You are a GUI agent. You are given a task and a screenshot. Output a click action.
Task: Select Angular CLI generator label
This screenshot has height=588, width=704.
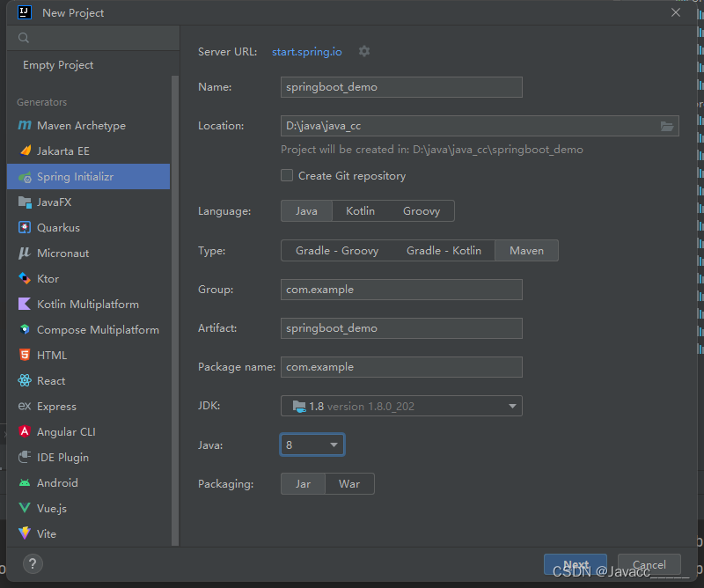tap(67, 432)
